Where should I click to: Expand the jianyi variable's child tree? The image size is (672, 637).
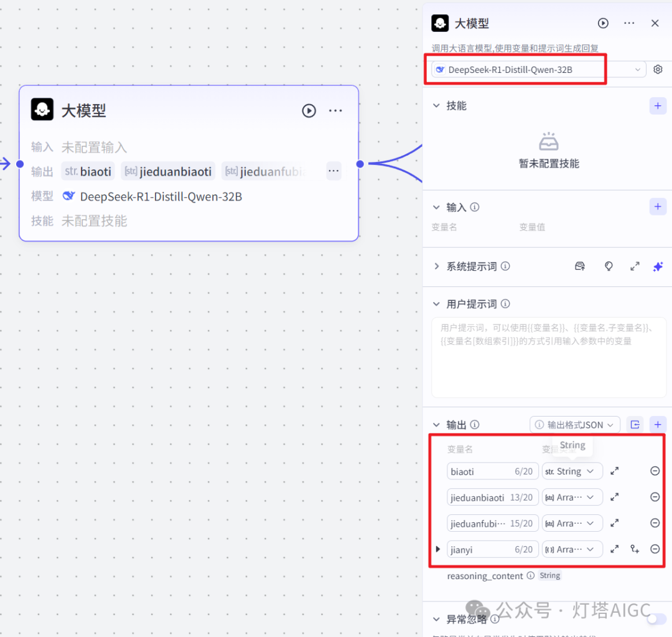click(437, 549)
